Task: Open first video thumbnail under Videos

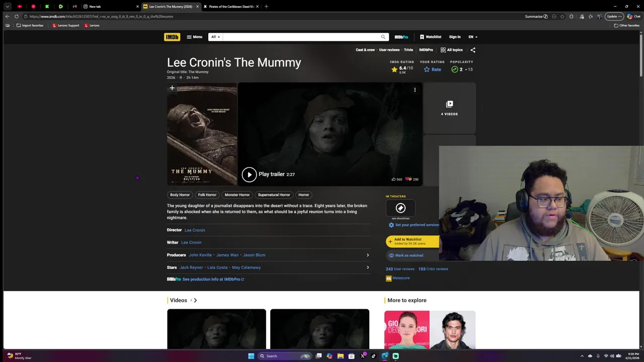Action: point(216,329)
